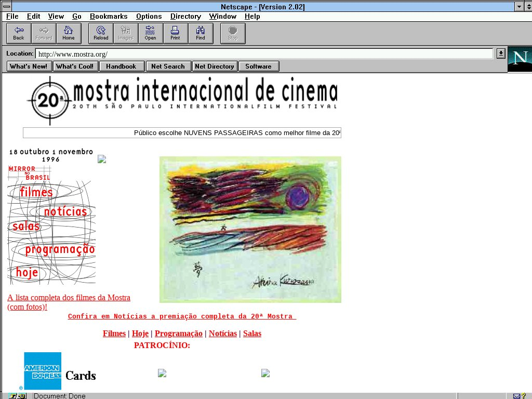Click the Back toolbar button
Viewport: 532px width, 399px height.
point(19,33)
